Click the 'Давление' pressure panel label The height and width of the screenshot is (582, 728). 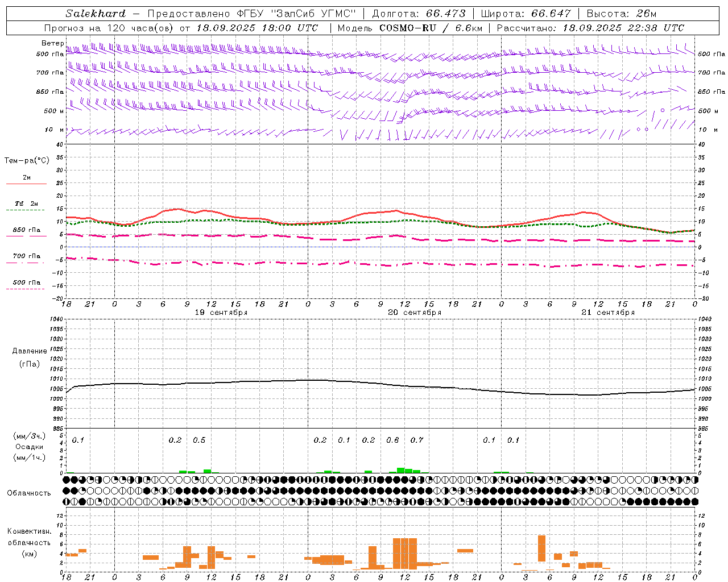pos(30,351)
